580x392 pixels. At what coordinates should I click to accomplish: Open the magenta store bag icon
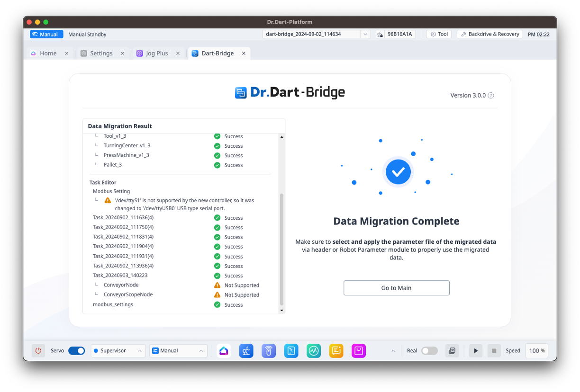tap(359, 351)
